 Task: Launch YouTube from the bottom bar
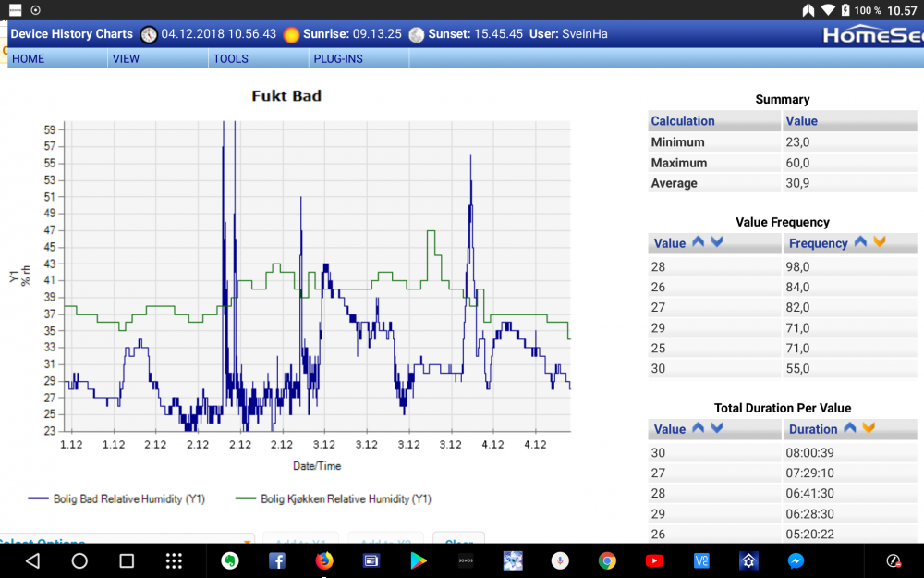tap(654, 560)
